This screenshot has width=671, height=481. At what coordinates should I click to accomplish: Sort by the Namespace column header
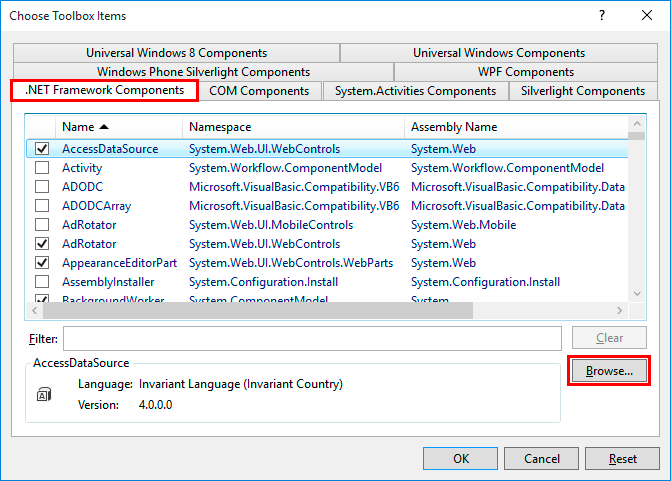pyautogui.click(x=294, y=127)
